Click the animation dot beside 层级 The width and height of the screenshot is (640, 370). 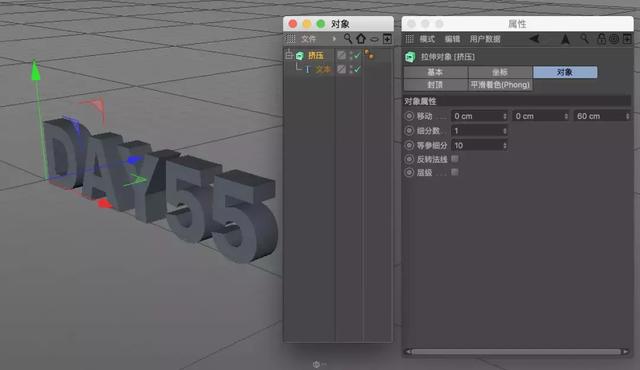coord(409,173)
